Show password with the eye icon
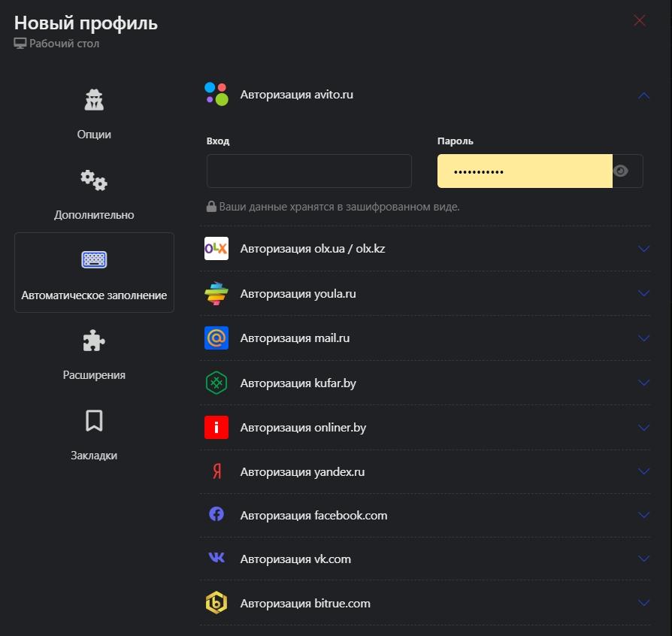 coord(621,171)
